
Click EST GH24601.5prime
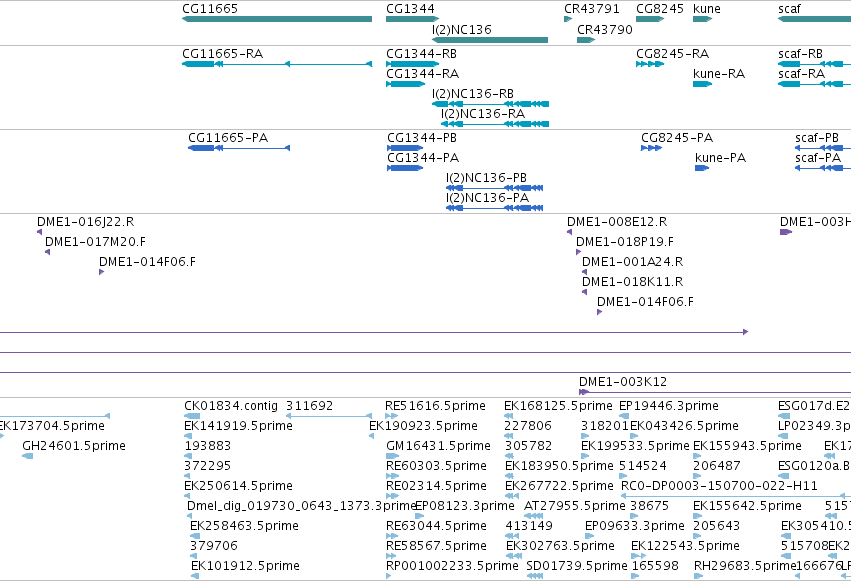coord(74,446)
